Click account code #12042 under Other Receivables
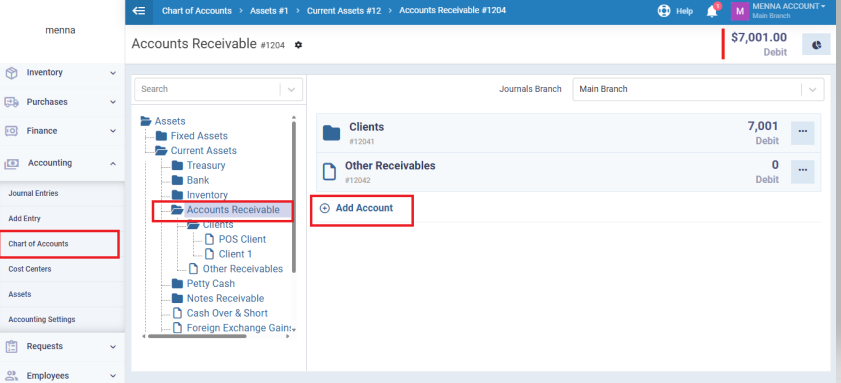841x383 pixels. (x=357, y=180)
